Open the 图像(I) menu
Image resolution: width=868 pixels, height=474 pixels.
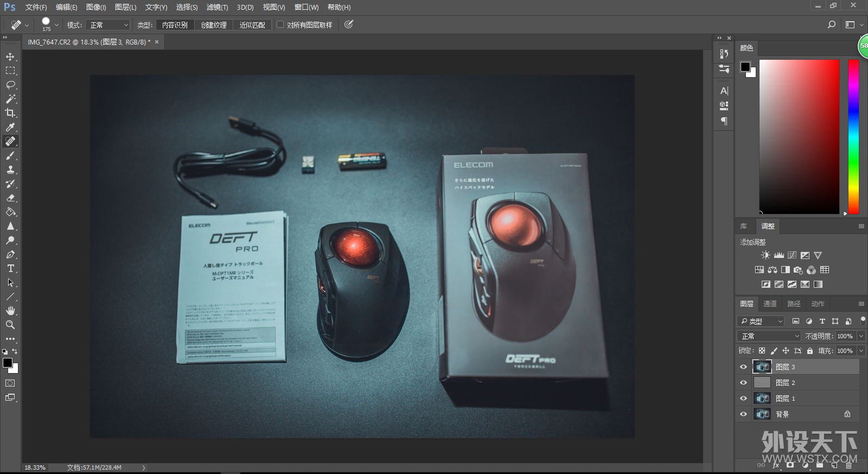pyautogui.click(x=96, y=7)
